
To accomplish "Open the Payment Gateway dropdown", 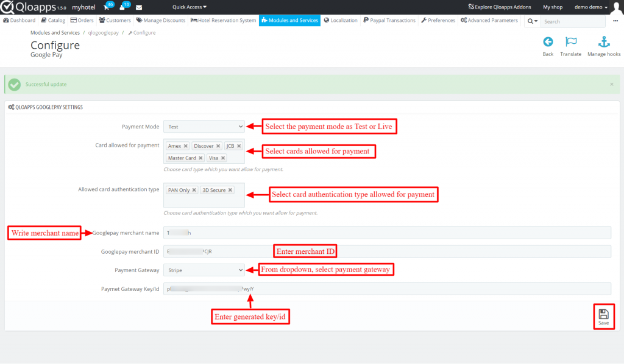I will point(204,270).
